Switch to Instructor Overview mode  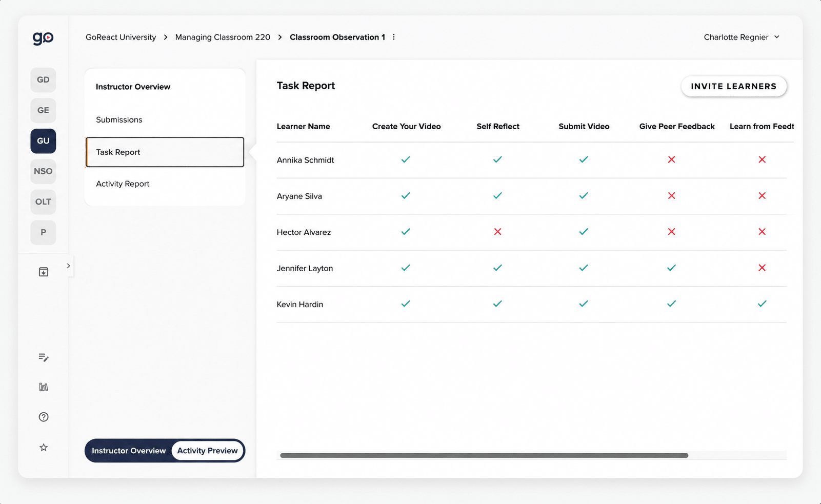[129, 451]
